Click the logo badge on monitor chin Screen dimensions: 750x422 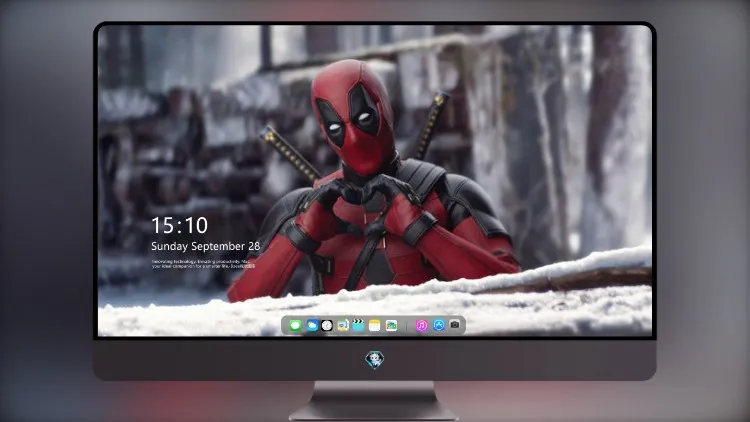pyautogui.click(x=375, y=360)
